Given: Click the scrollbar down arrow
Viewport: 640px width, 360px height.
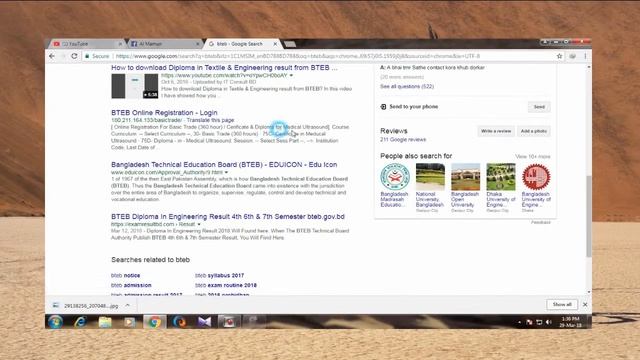Looking at the screenshot, I should [589, 292].
